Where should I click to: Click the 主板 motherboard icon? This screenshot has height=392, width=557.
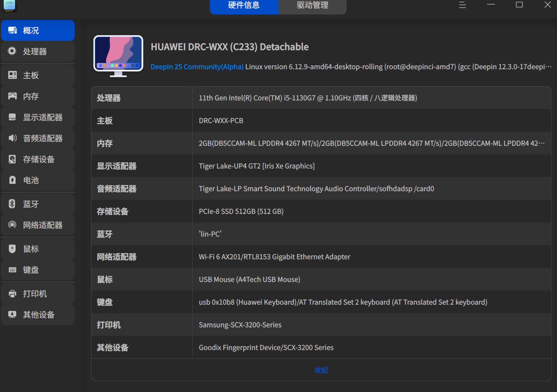click(x=12, y=75)
